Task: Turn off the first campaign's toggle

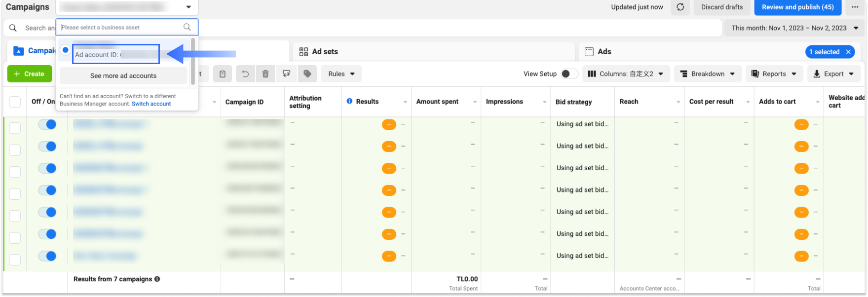Action: (47, 124)
